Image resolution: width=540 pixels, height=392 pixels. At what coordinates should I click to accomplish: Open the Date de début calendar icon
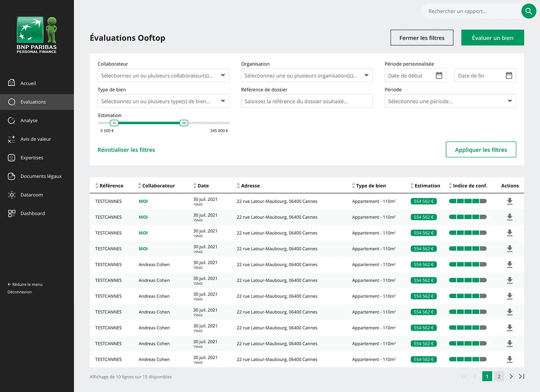pos(439,76)
